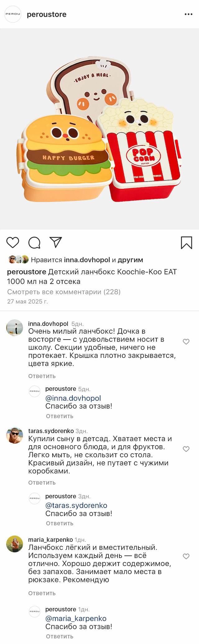The image size is (199, 644).
Task: Like inna.dovhopol's comment
Action: point(186,342)
